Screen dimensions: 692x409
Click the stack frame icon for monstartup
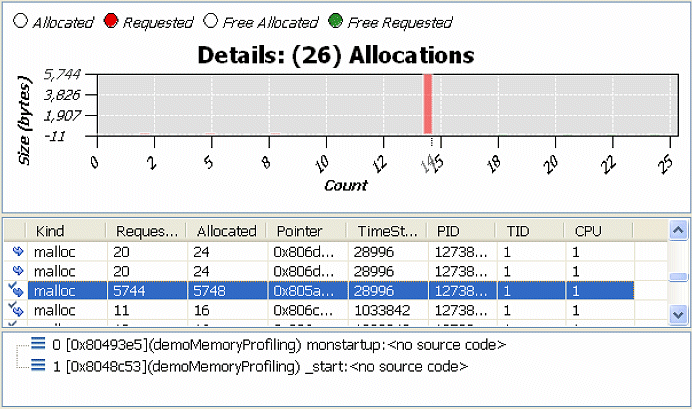coord(37,345)
